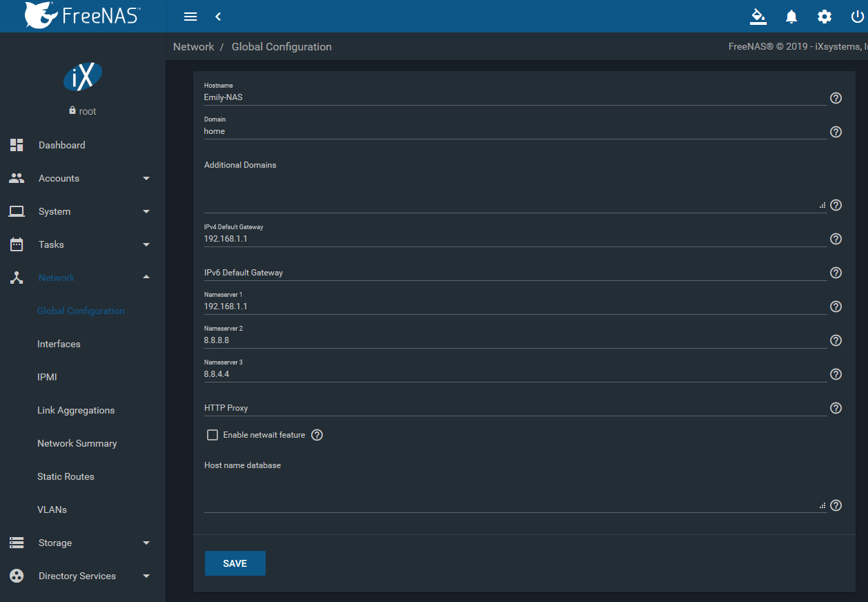Click the Domain input field

(515, 131)
